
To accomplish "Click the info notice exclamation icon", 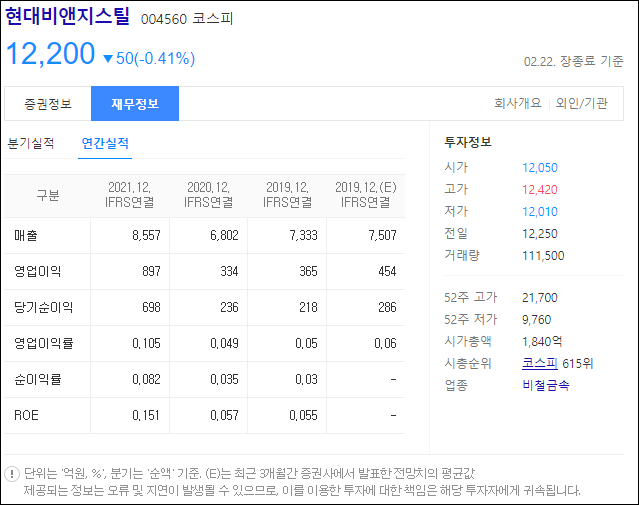I will pos(12,474).
